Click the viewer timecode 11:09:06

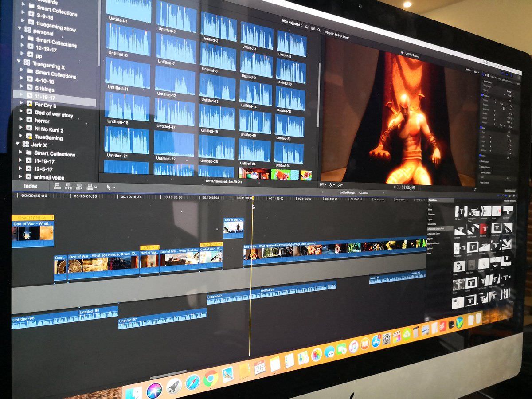408,188
